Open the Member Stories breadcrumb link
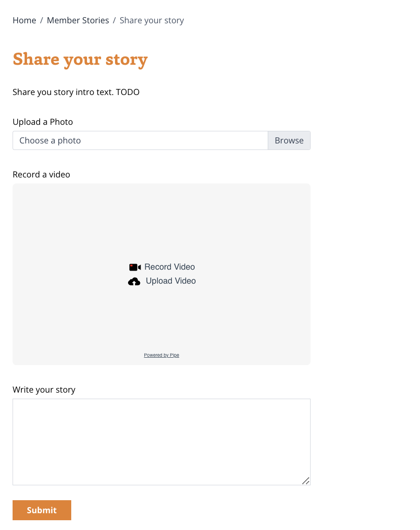This screenshot has width=420, height=530. tap(78, 20)
